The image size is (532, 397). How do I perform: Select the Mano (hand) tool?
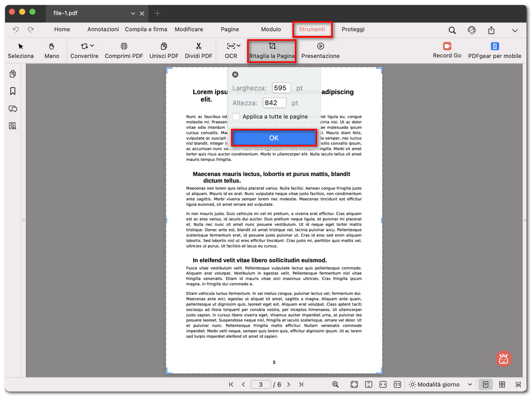click(x=51, y=50)
